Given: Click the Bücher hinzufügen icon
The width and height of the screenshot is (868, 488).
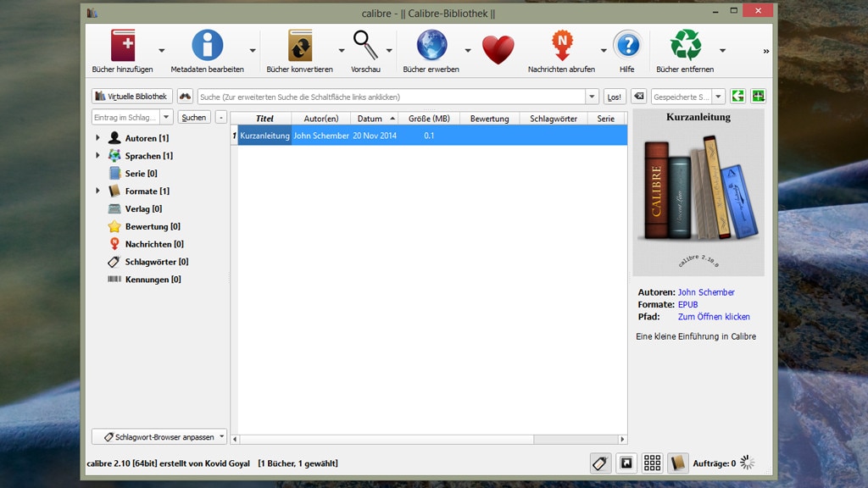Looking at the screenshot, I should (122, 45).
